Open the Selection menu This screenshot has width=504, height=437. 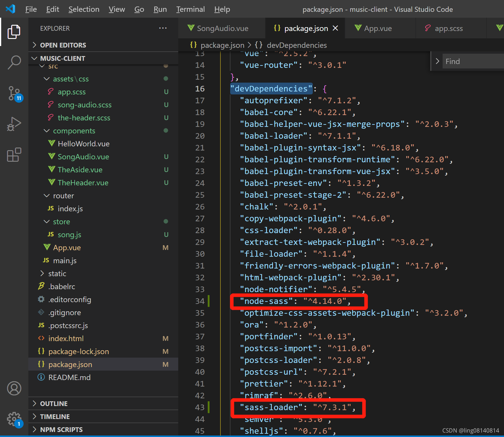coord(84,9)
